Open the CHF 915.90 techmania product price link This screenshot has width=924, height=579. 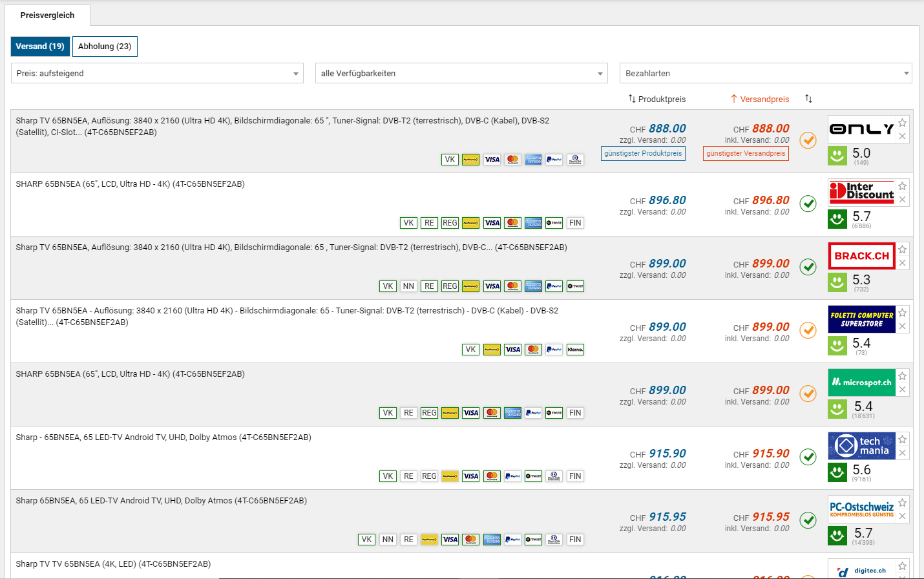667,454
